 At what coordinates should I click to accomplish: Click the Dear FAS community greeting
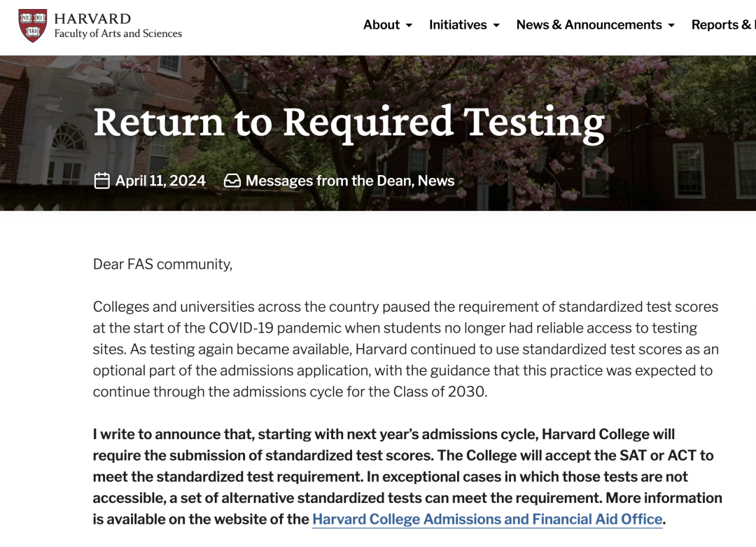point(162,264)
